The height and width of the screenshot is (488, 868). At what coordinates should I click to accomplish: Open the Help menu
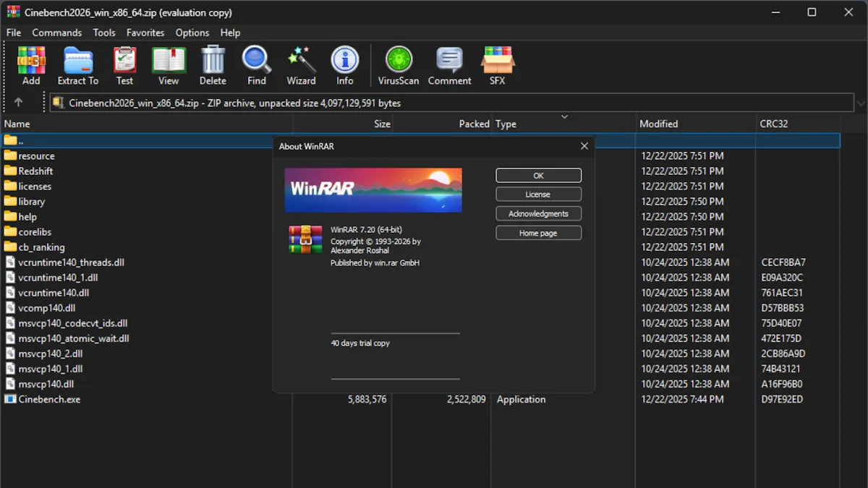(230, 33)
